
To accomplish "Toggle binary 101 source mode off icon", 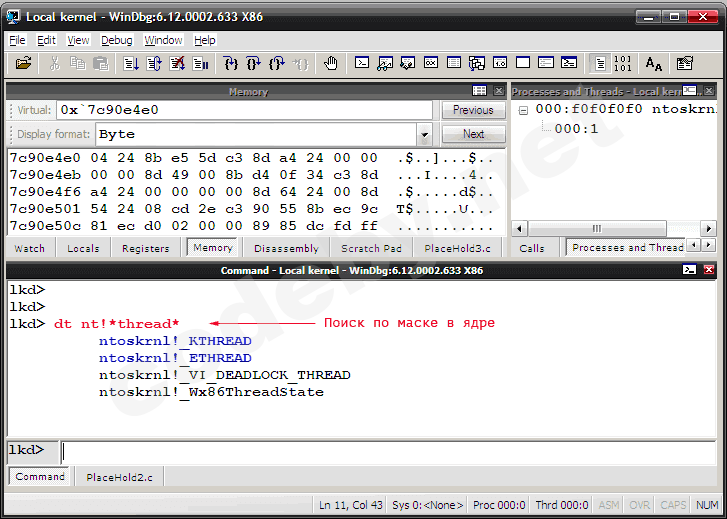I will (x=622, y=64).
